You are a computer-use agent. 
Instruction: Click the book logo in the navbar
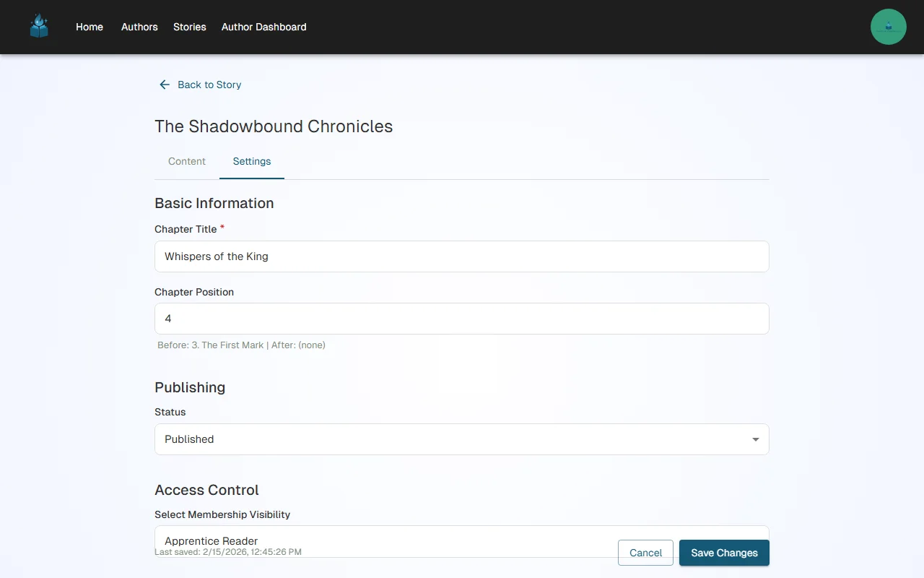click(x=39, y=26)
